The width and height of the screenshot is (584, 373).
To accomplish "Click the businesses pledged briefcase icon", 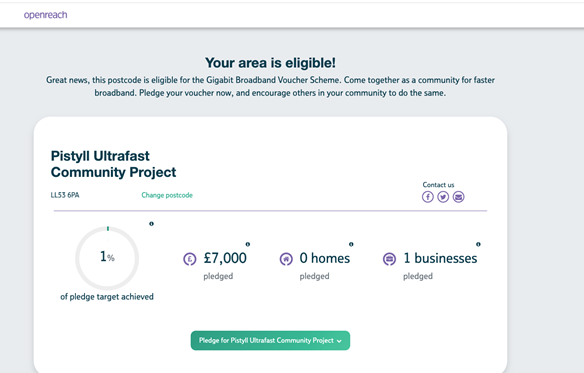I will (389, 259).
